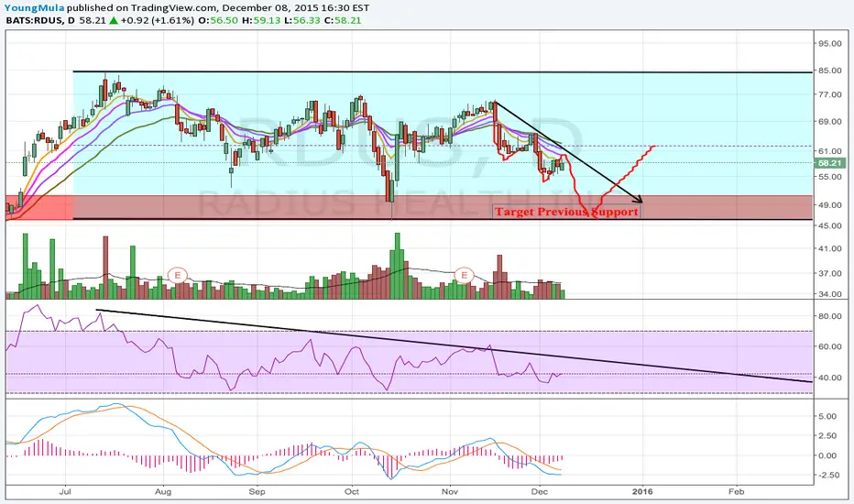Click the 37.00 axis label
Viewport: 854px width, 504px height.
click(830, 273)
